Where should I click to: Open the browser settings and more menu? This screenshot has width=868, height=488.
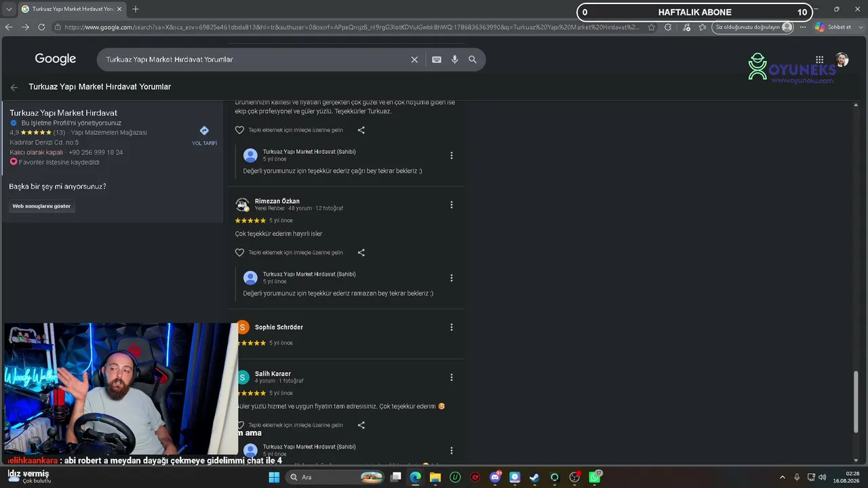[x=804, y=27]
